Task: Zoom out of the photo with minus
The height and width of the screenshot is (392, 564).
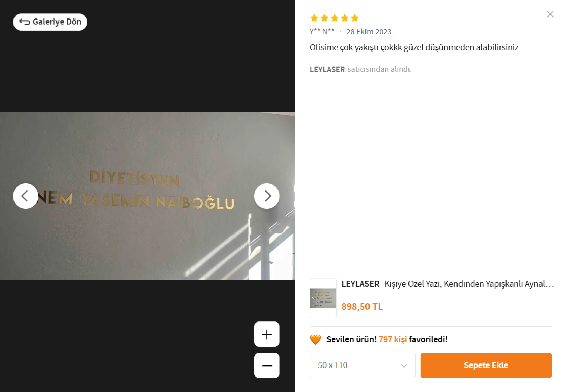Action: click(x=267, y=365)
